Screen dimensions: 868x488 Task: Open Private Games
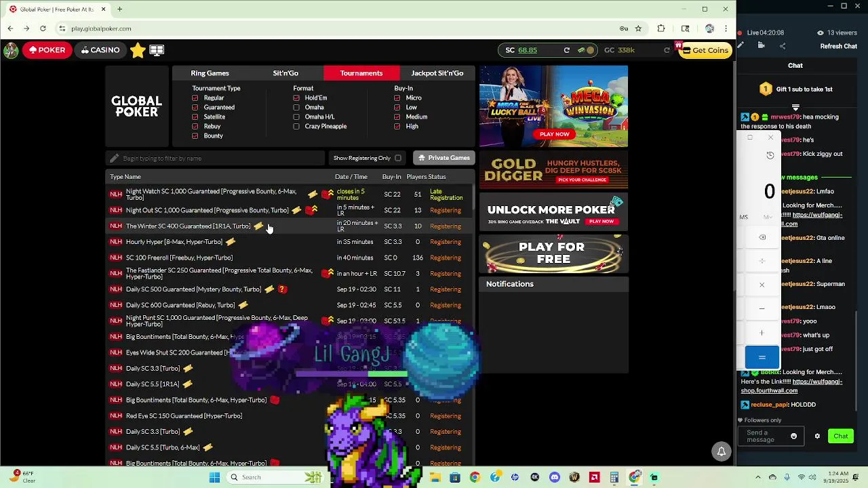click(x=444, y=158)
